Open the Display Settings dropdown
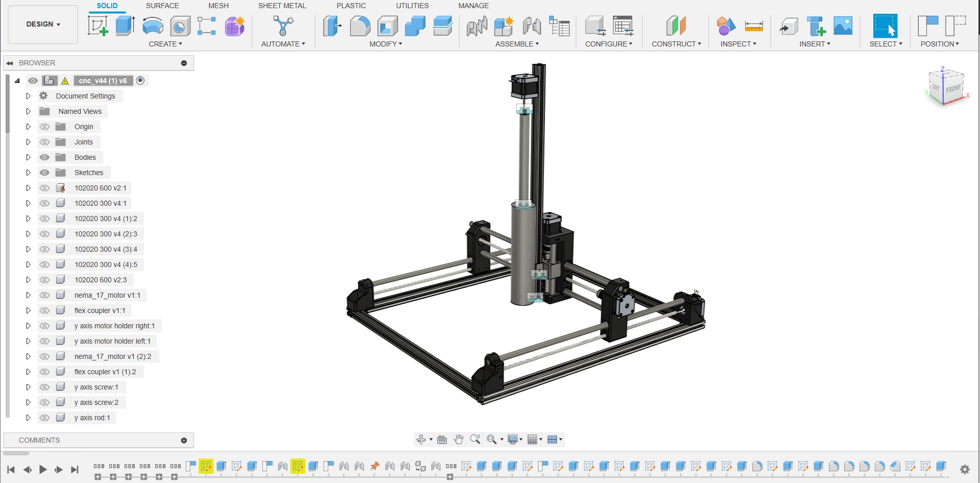The height and width of the screenshot is (483, 980). tap(515, 439)
